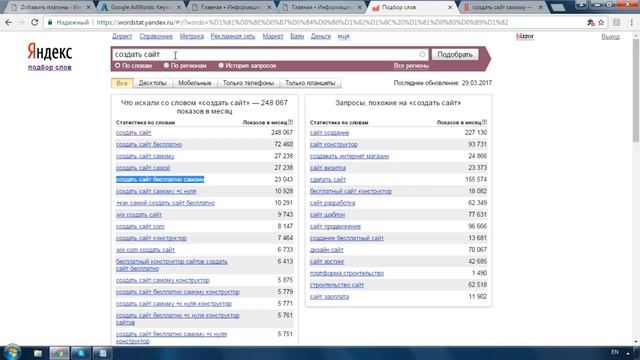Go back using browser back arrow
The height and width of the screenshot is (360, 640).
pos(8,22)
